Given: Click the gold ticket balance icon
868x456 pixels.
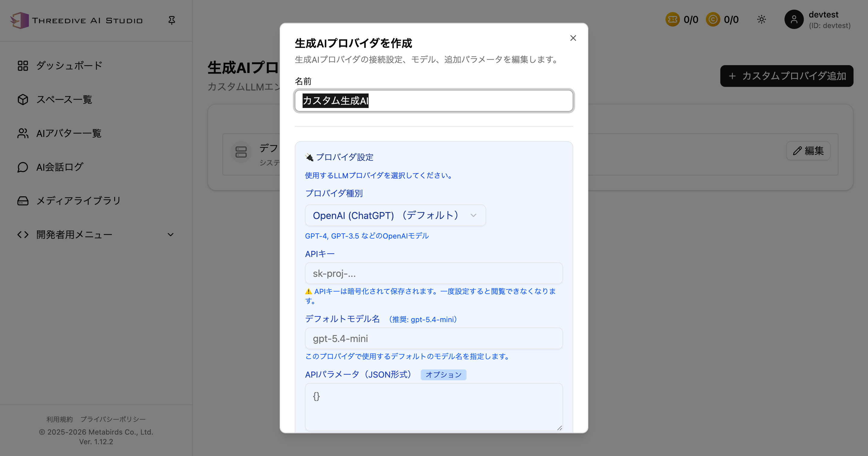Looking at the screenshot, I should (x=672, y=20).
